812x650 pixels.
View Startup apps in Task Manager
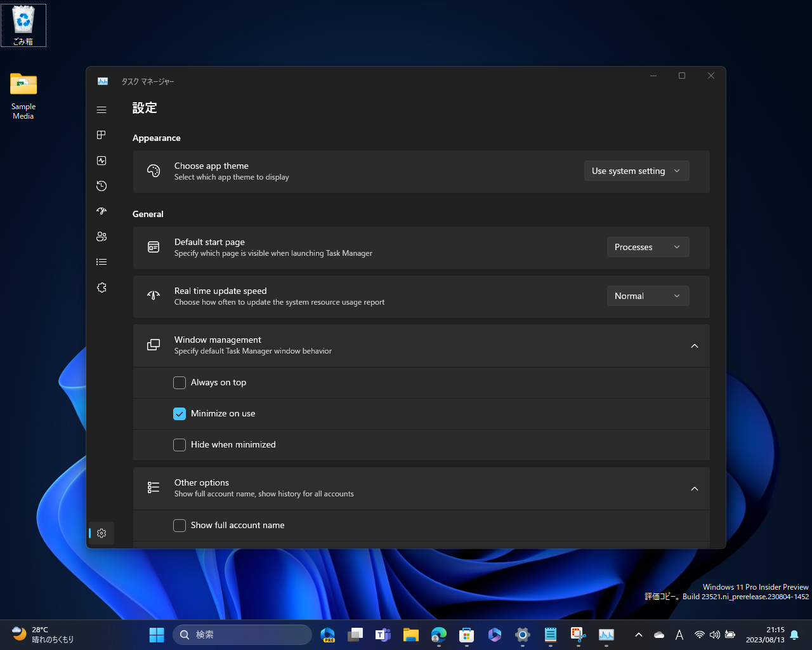(x=101, y=211)
